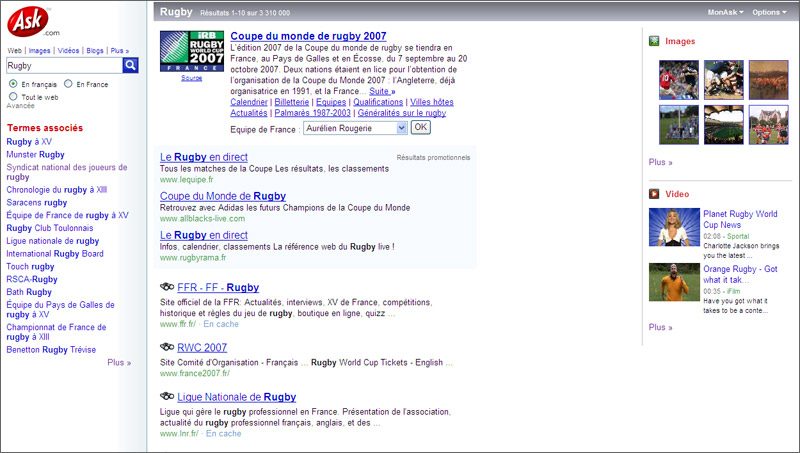Expand the MonAsk dropdown menu
The width and height of the screenshot is (800, 453).
tap(725, 12)
